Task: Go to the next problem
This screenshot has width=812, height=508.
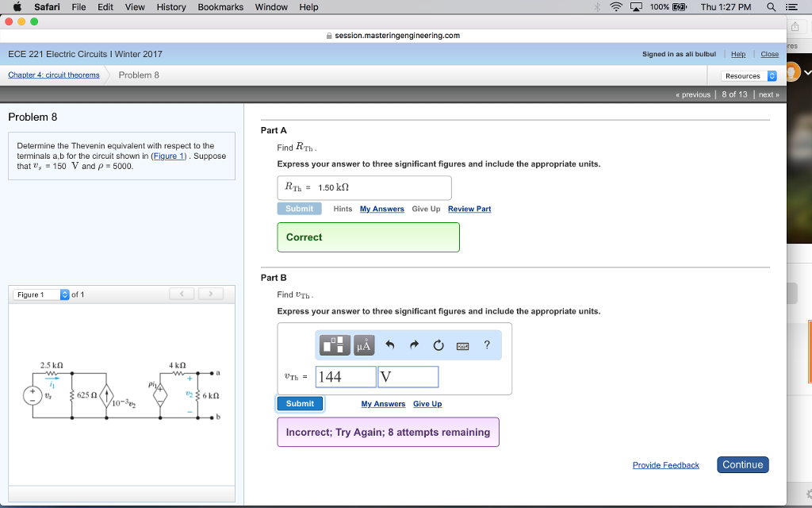Action: (x=768, y=94)
